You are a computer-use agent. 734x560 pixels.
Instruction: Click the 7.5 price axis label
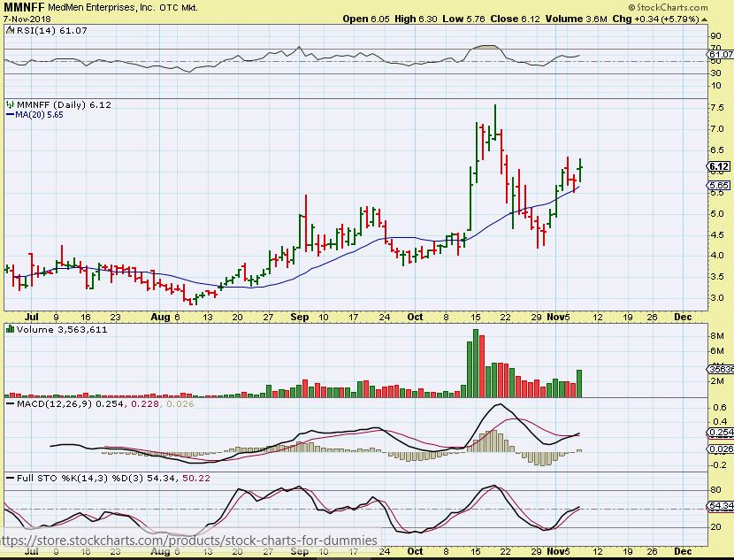point(716,108)
